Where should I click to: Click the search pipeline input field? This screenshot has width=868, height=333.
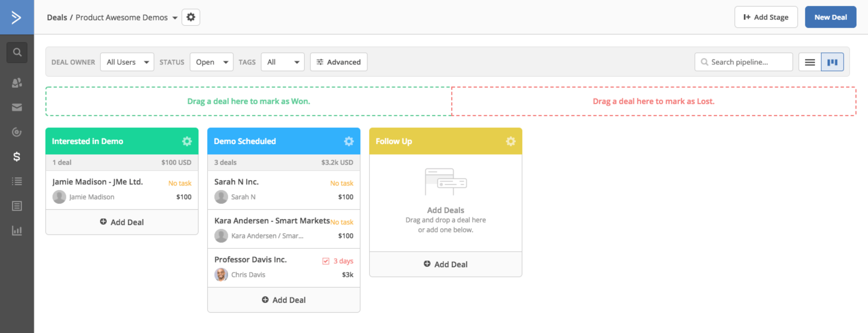point(744,62)
